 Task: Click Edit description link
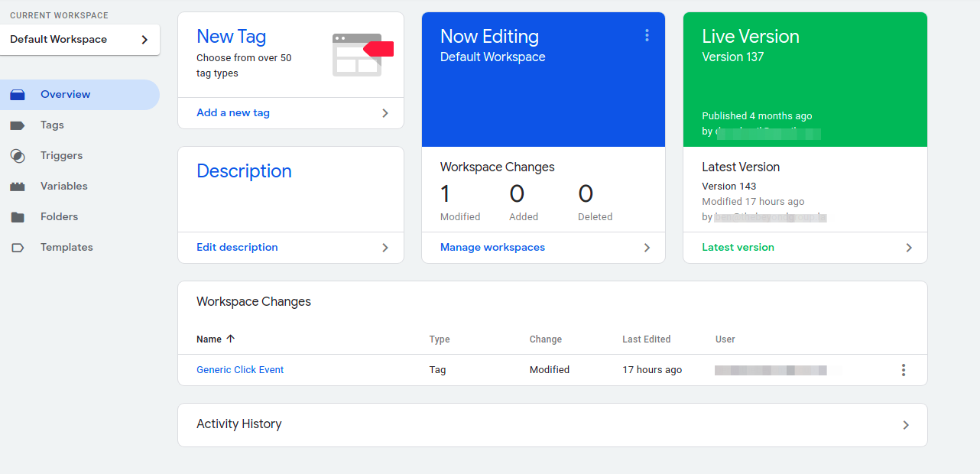click(237, 248)
